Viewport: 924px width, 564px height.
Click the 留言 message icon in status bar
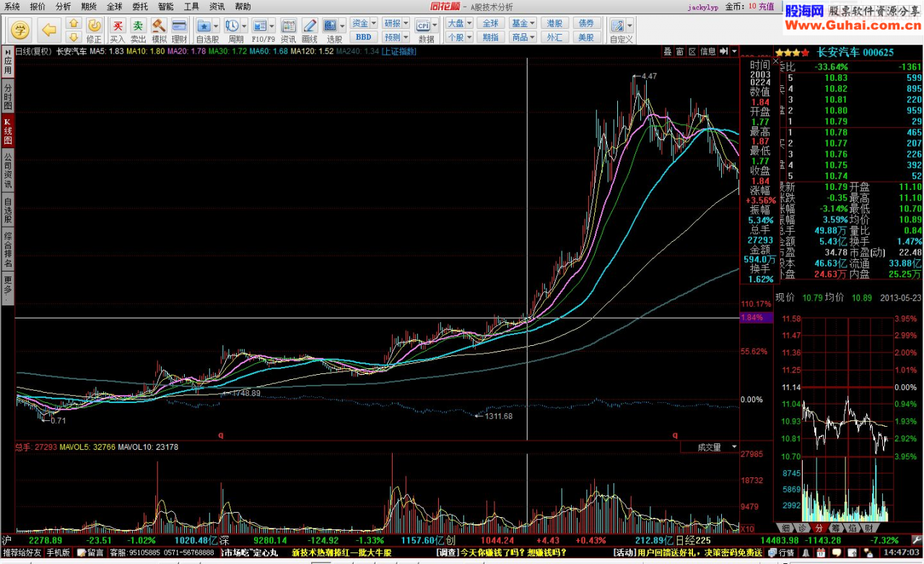(x=90, y=552)
